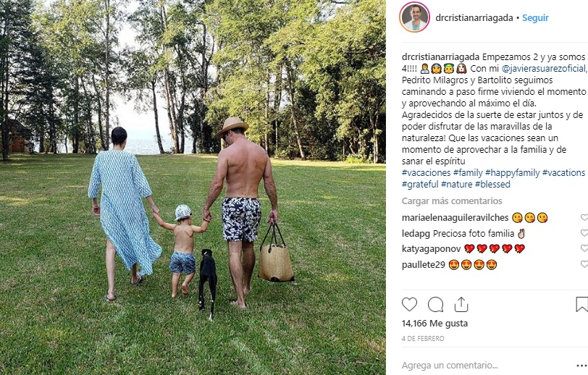Open the #happyfamily hashtag

(x=512, y=173)
